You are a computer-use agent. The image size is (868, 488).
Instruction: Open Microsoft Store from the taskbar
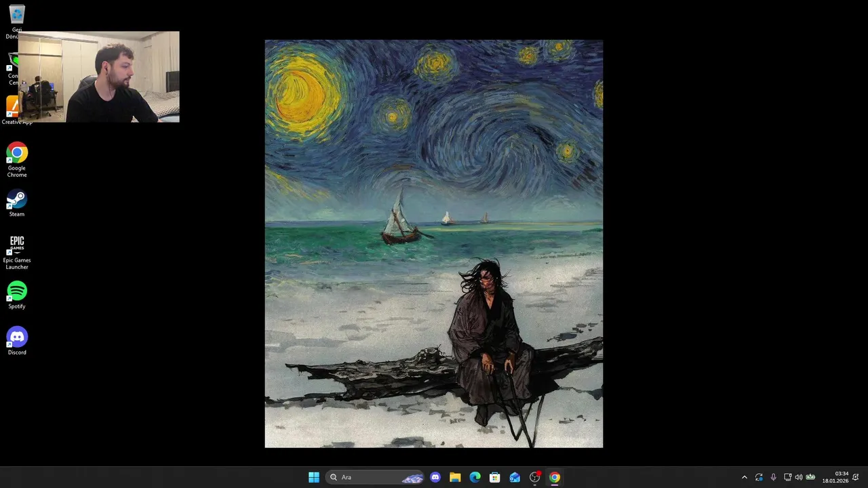[495, 477]
